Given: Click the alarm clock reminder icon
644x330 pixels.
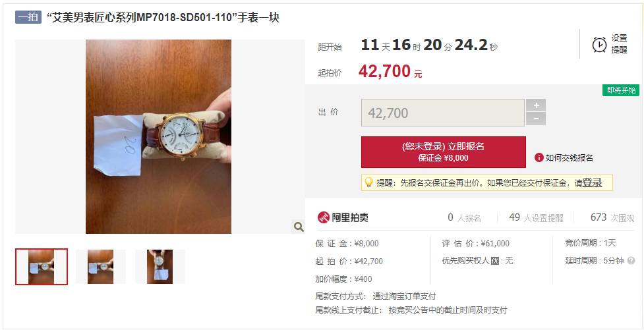Looking at the screenshot, I should pyautogui.click(x=600, y=44).
